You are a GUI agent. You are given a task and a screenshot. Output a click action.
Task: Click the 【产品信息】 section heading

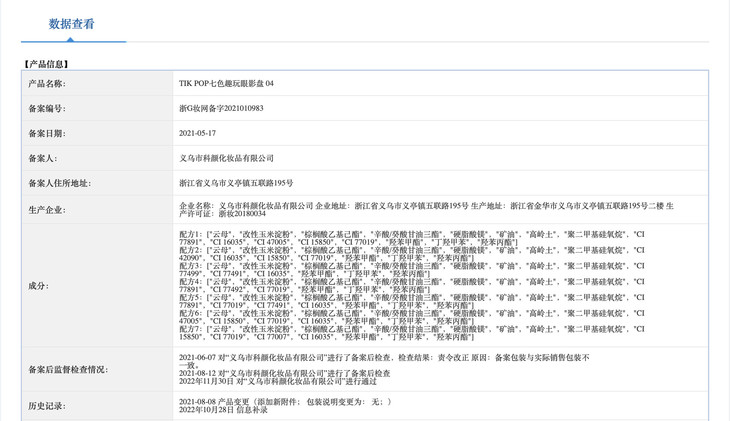coord(46,64)
